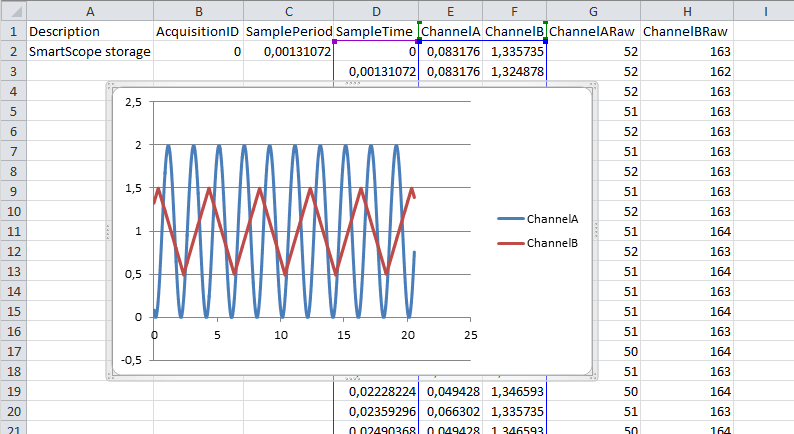The width and height of the screenshot is (794, 434).
Task: Select row 10 header
Action: click(x=13, y=211)
